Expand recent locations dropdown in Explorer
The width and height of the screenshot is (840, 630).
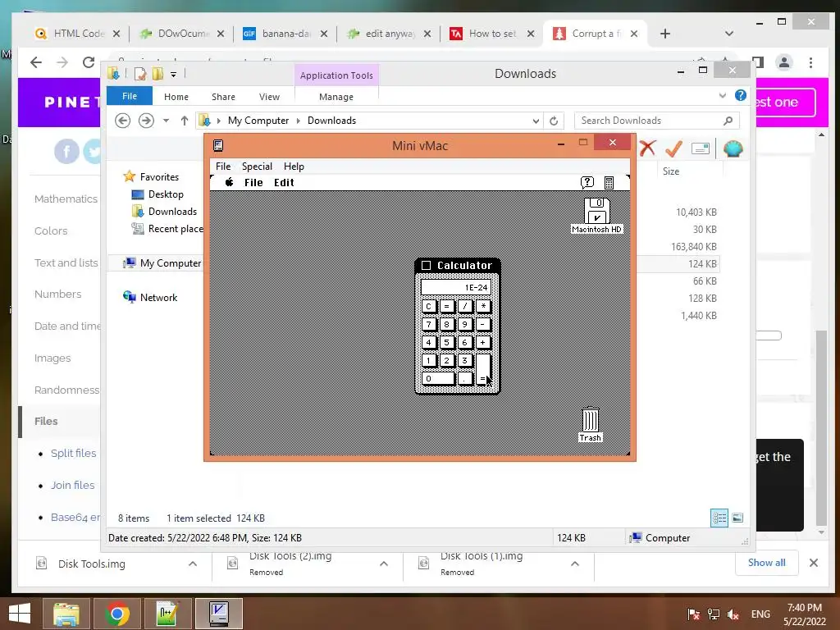coord(166,121)
